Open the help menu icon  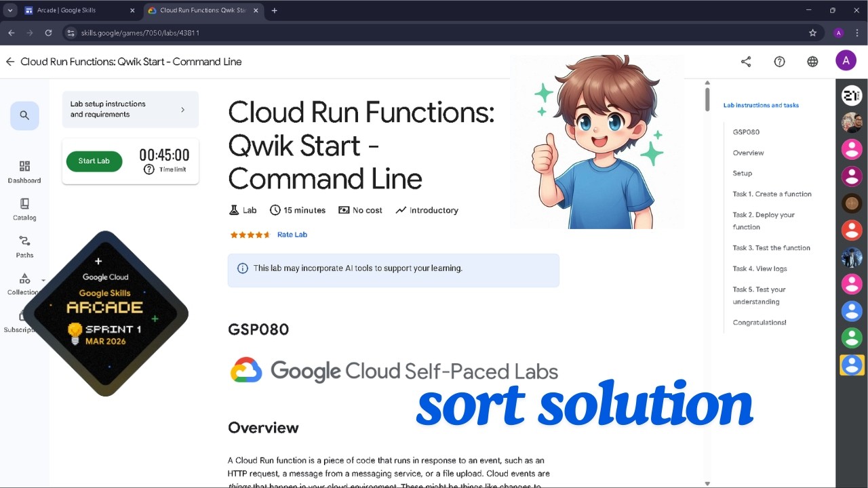click(779, 62)
